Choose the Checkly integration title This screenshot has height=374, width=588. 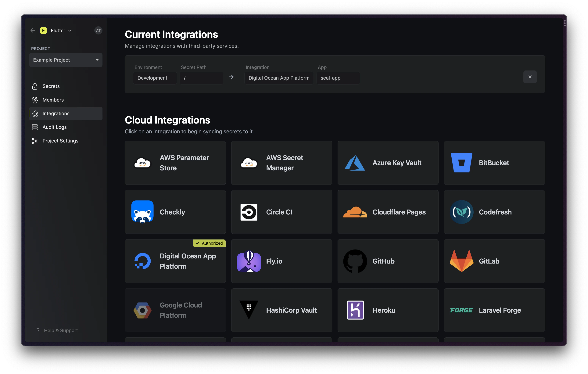(x=172, y=212)
